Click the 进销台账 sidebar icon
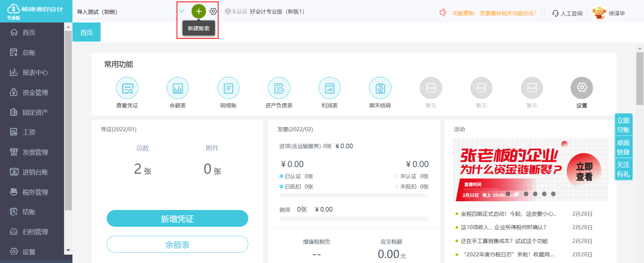The width and height of the screenshot is (644, 263). tap(14, 172)
